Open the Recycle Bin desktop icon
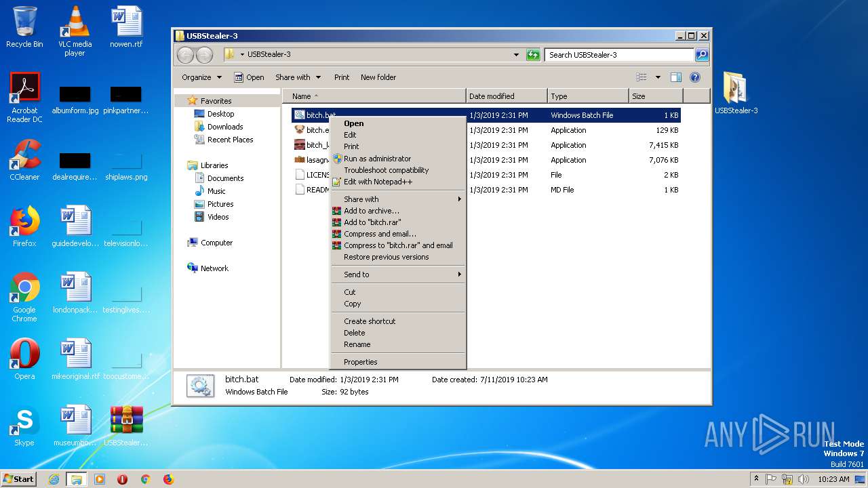 click(24, 27)
